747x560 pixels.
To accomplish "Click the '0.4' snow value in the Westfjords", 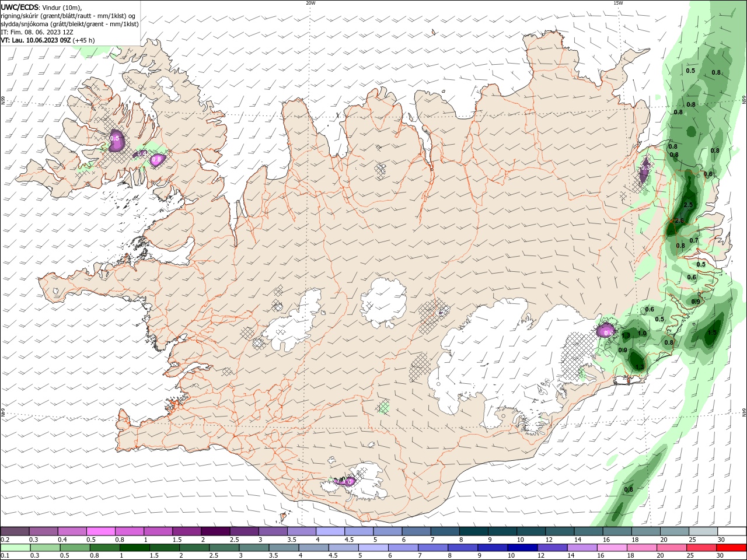I will 142,153.
